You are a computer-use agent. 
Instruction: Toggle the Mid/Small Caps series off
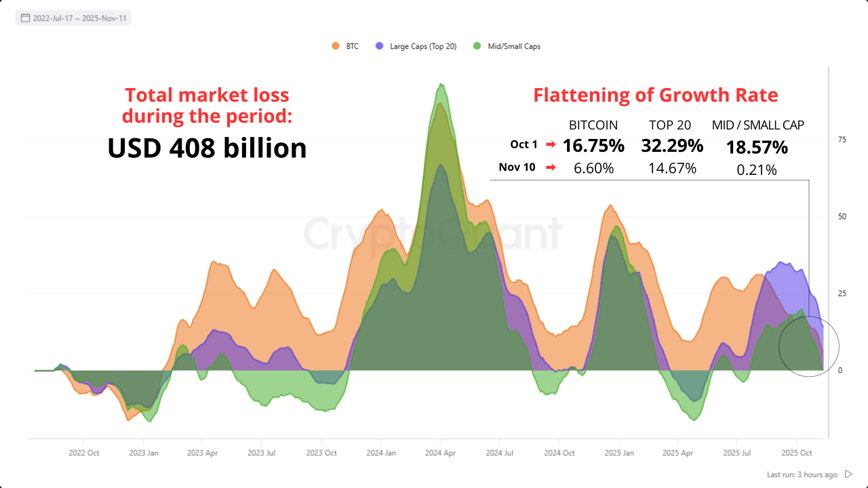coord(505,46)
